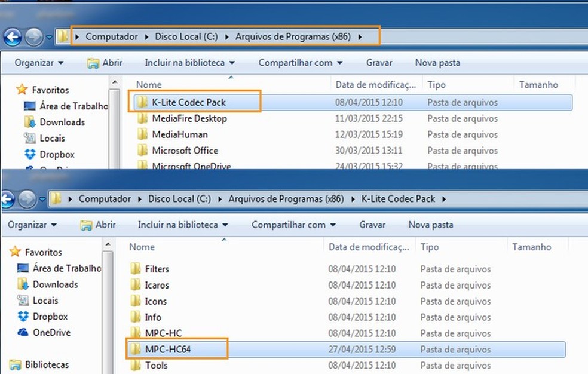Expand arrow after K-Lite Codec Pack breadcrumb
This screenshot has width=588, height=374.
(x=444, y=199)
